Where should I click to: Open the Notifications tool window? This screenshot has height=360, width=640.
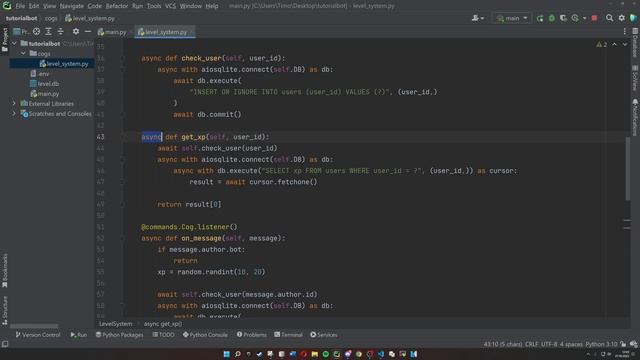(x=635, y=117)
